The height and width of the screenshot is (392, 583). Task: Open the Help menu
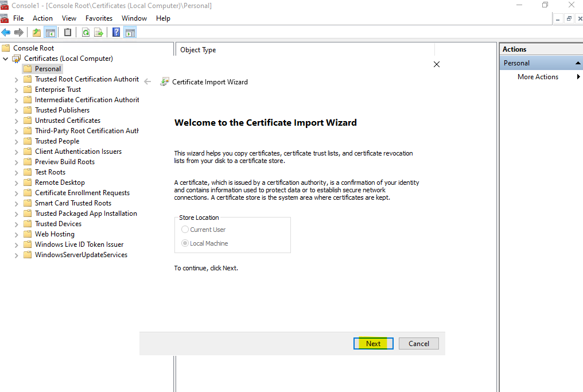point(163,18)
